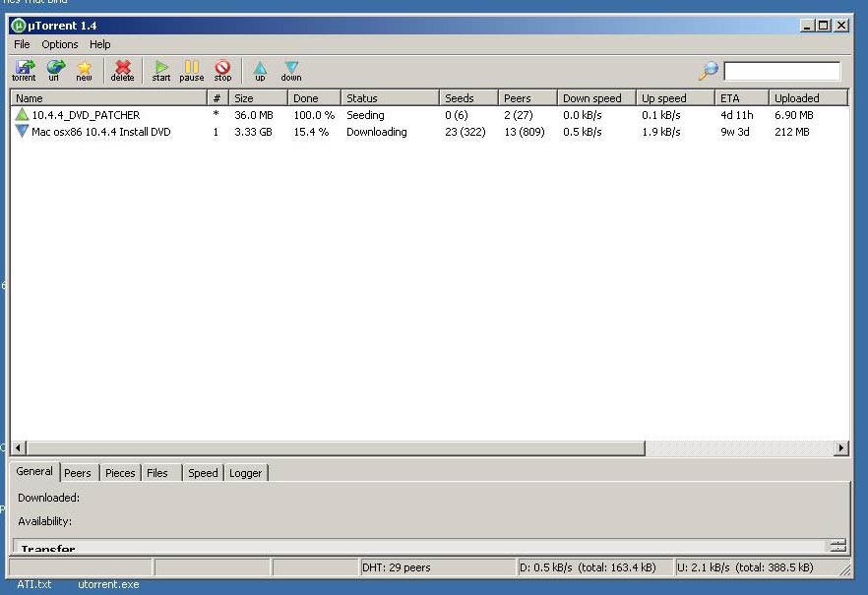Click the green seeding arrow of 10.4.4_DVD_PATCHER

coord(22,114)
